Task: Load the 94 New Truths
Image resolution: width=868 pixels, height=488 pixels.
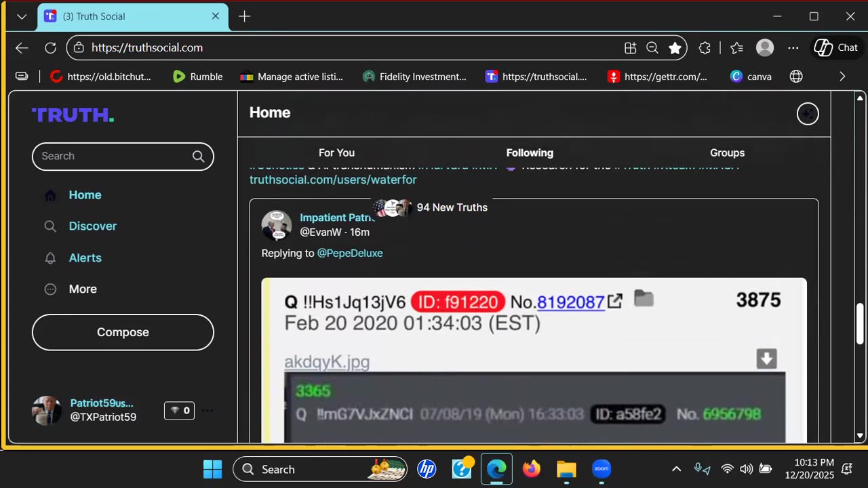Action: coord(430,207)
